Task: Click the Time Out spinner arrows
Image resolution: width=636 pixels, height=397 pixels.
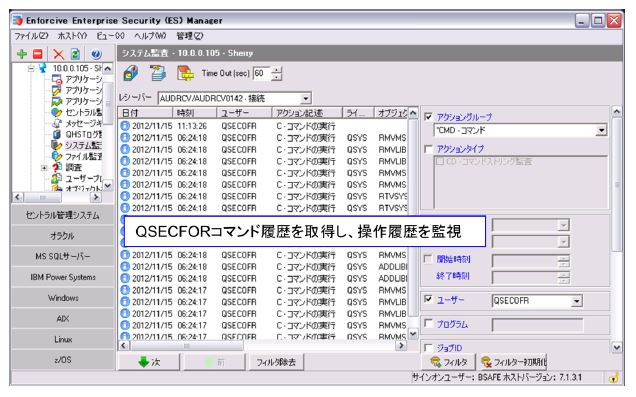Action: [x=277, y=73]
